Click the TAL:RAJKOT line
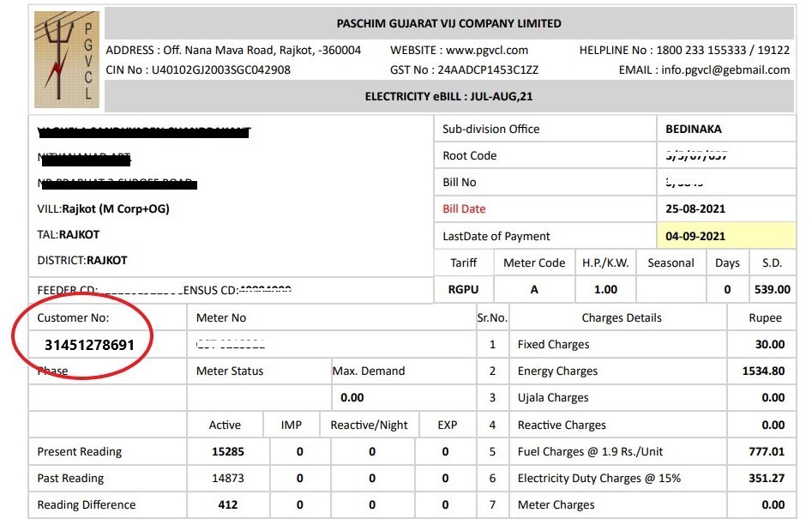 (x=69, y=235)
